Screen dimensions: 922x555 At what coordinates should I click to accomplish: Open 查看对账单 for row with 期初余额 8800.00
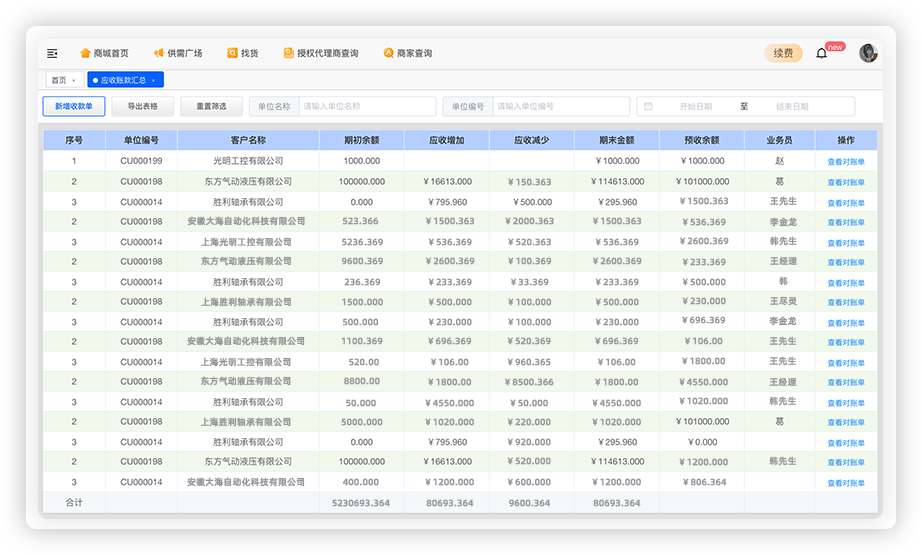click(846, 382)
